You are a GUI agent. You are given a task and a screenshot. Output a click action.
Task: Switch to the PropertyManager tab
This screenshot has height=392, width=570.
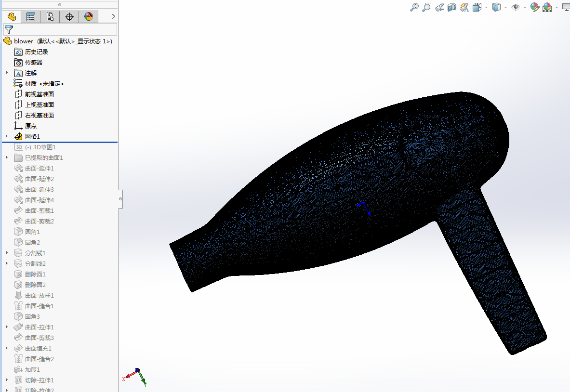30,17
